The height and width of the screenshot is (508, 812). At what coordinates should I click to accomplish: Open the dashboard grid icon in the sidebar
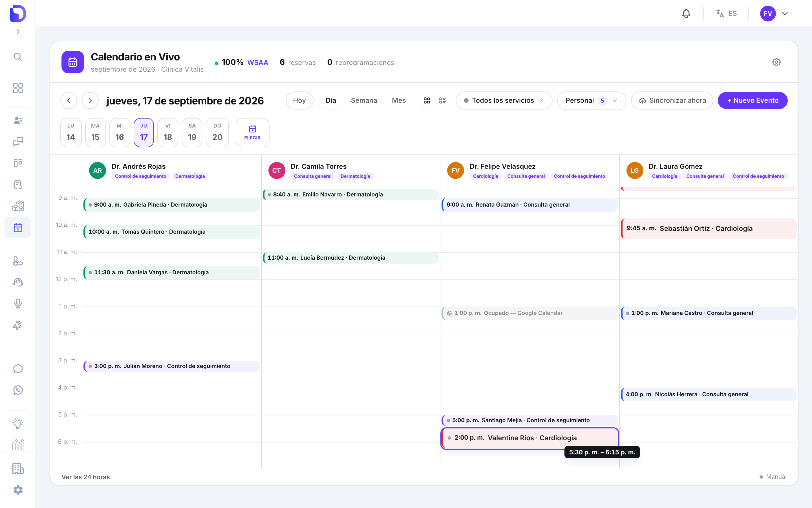point(18,88)
